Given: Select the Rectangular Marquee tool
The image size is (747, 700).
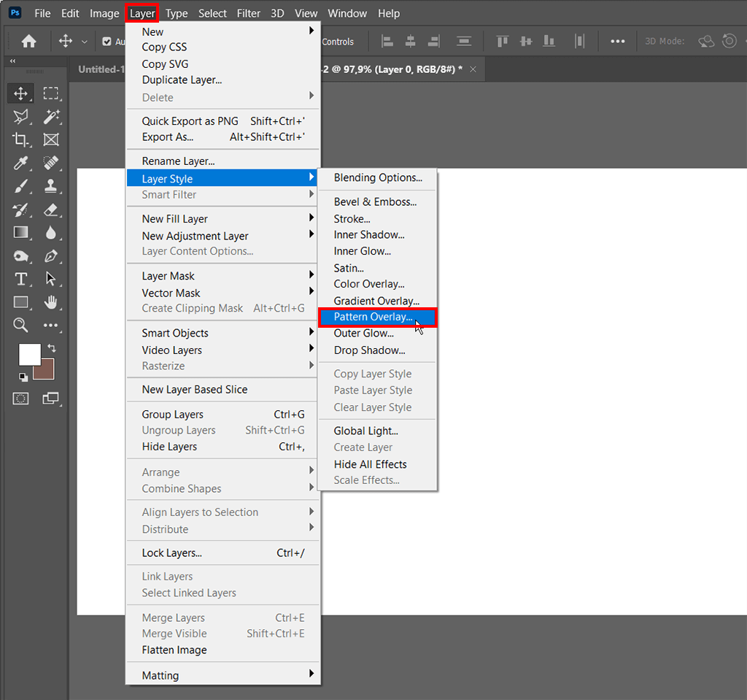Looking at the screenshot, I should point(51,93).
